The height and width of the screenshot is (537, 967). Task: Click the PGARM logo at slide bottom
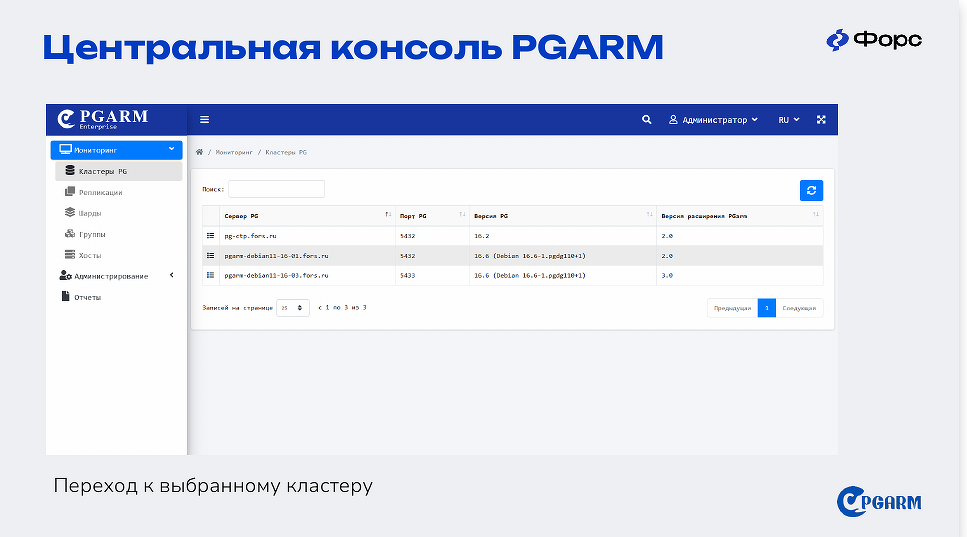879,502
